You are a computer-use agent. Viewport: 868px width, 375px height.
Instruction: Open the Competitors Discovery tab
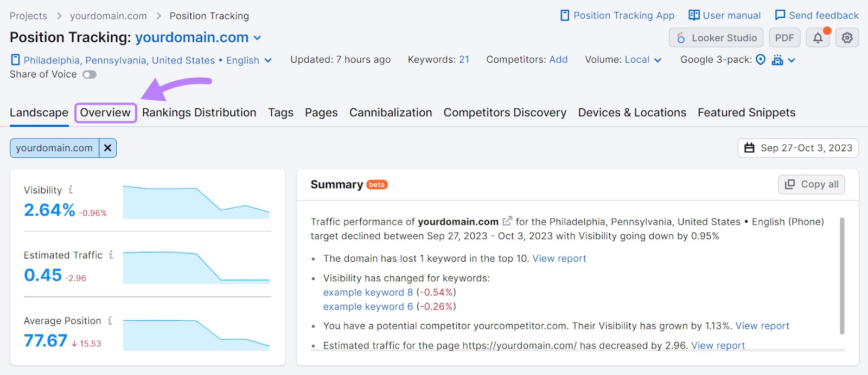click(505, 113)
